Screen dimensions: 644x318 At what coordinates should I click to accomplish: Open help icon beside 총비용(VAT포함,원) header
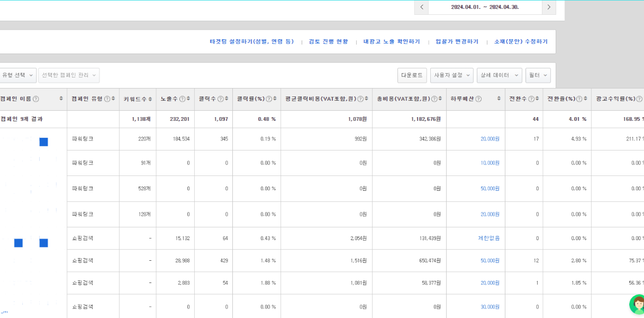click(434, 99)
